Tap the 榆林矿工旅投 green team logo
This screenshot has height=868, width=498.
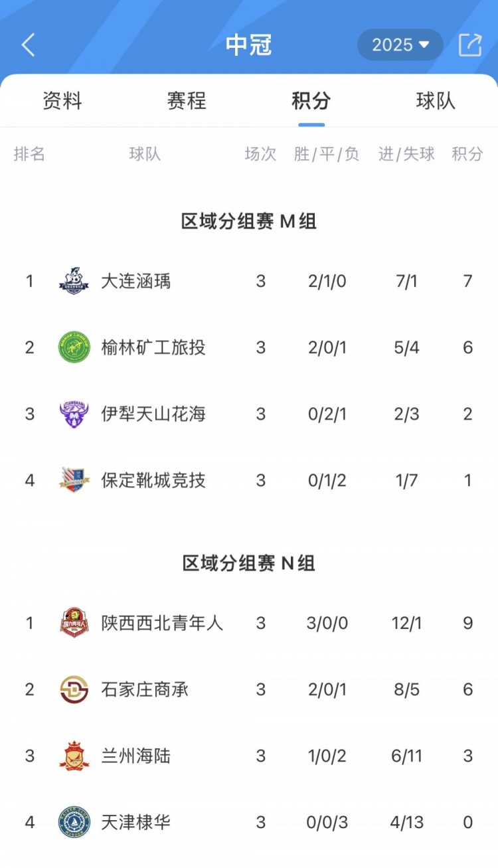click(x=74, y=347)
